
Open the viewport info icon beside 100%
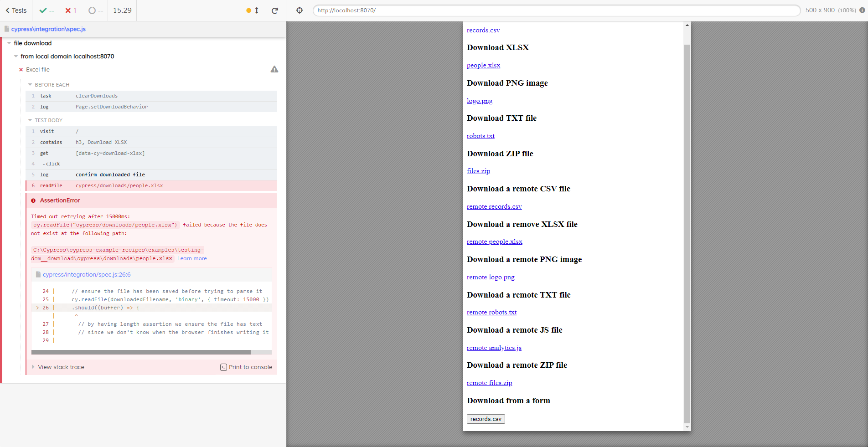point(862,10)
